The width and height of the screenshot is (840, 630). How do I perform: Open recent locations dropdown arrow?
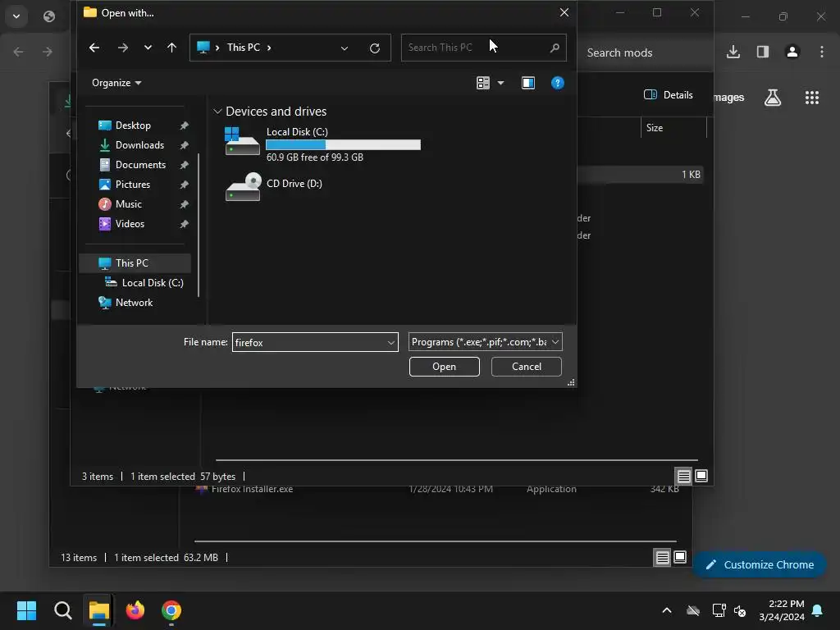point(148,48)
